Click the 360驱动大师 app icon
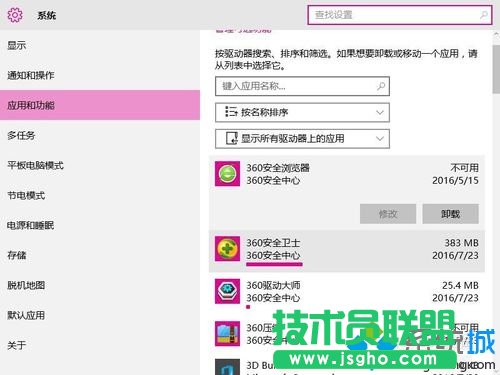 (227, 291)
